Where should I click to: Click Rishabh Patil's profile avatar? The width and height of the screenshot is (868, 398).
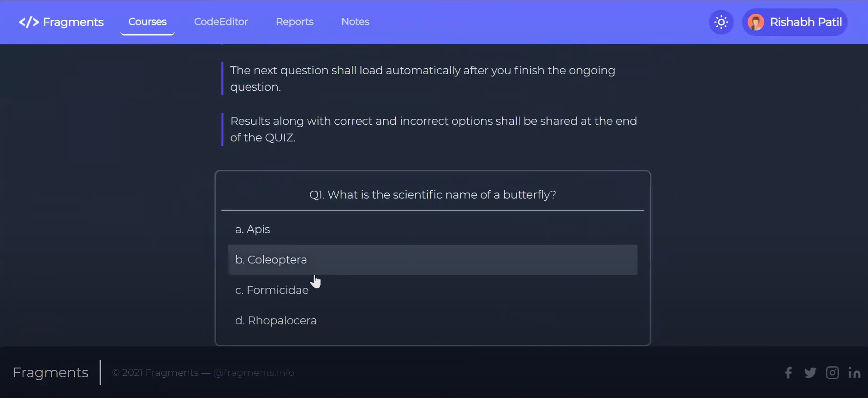click(x=755, y=22)
